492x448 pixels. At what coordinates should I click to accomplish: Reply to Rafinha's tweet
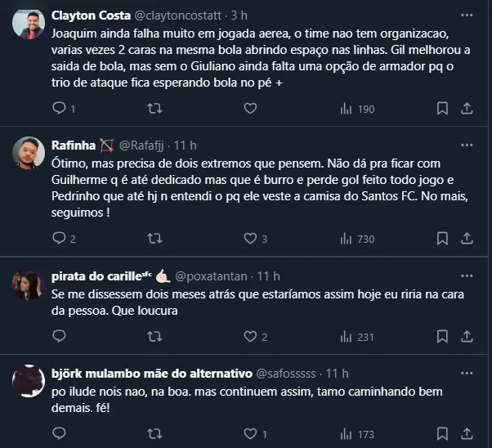tap(59, 239)
